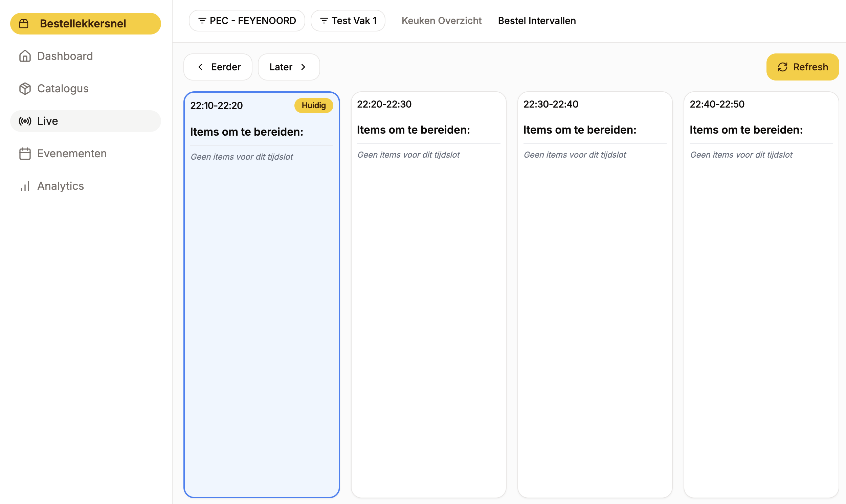
Task: Click the refresh arrows icon on the Refresh button
Action: pyautogui.click(x=783, y=67)
